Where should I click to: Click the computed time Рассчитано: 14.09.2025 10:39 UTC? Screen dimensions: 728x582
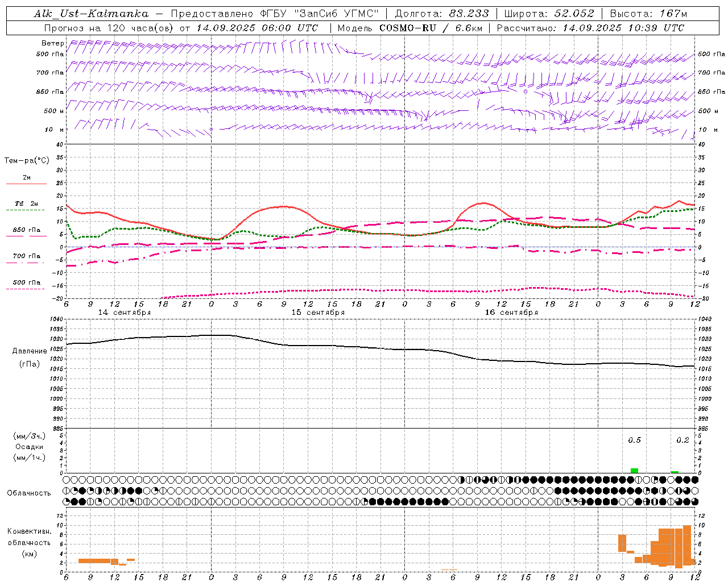click(590, 28)
